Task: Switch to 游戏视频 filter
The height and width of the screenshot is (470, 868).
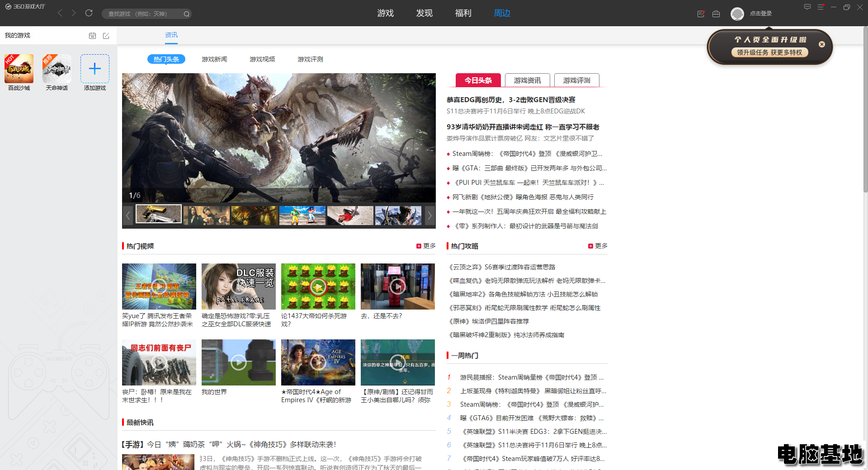Action: coord(262,59)
